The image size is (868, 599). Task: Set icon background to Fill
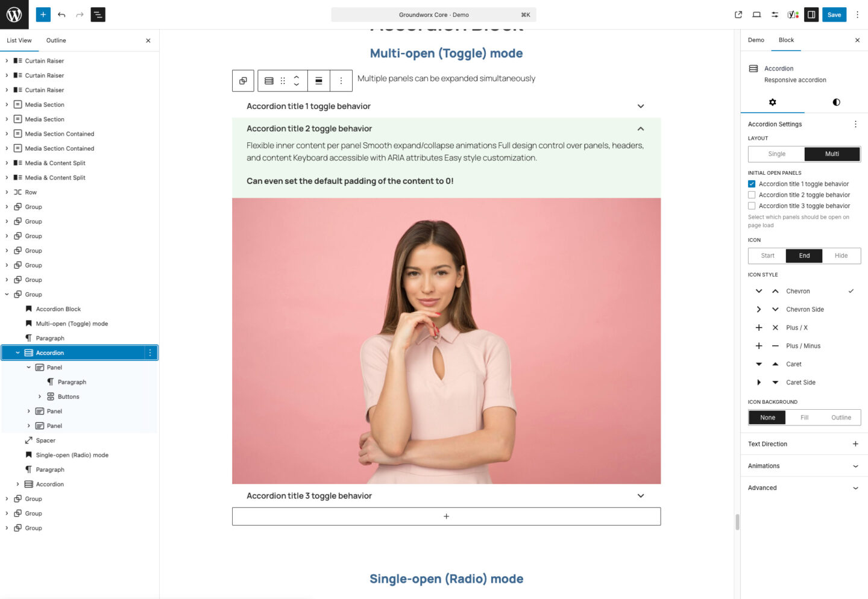pyautogui.click(x=804, y=418)
